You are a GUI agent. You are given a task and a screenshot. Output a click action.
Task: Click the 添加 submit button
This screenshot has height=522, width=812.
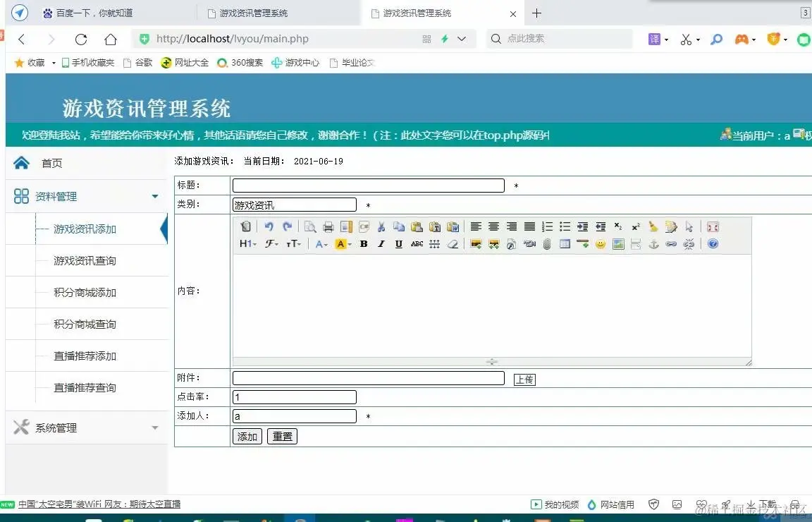[x=247, y=437]
